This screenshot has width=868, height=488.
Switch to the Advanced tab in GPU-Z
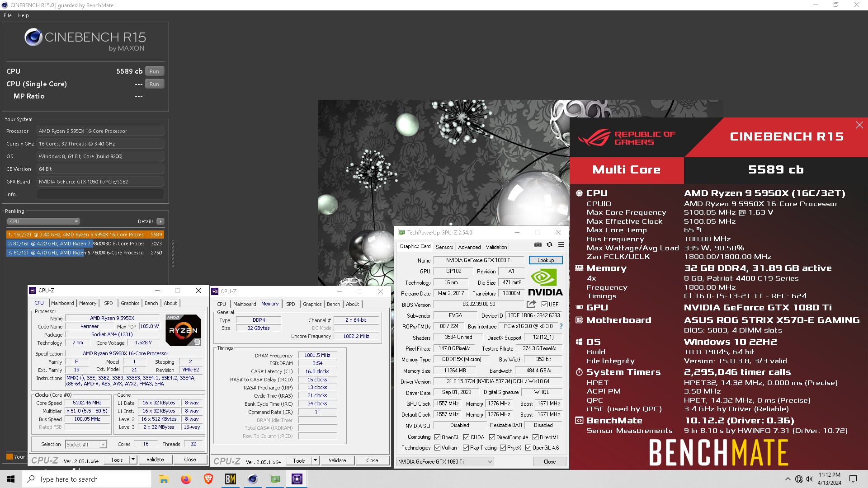[469, 247]
